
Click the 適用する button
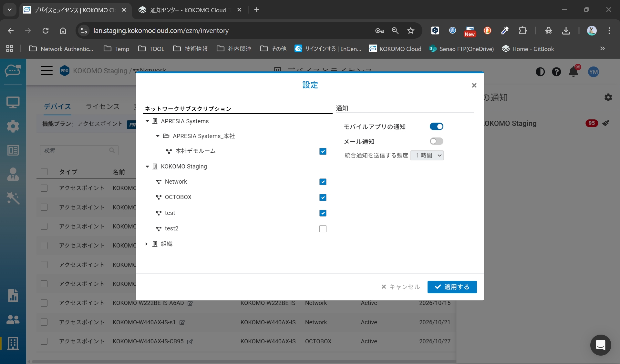(452, 287)
